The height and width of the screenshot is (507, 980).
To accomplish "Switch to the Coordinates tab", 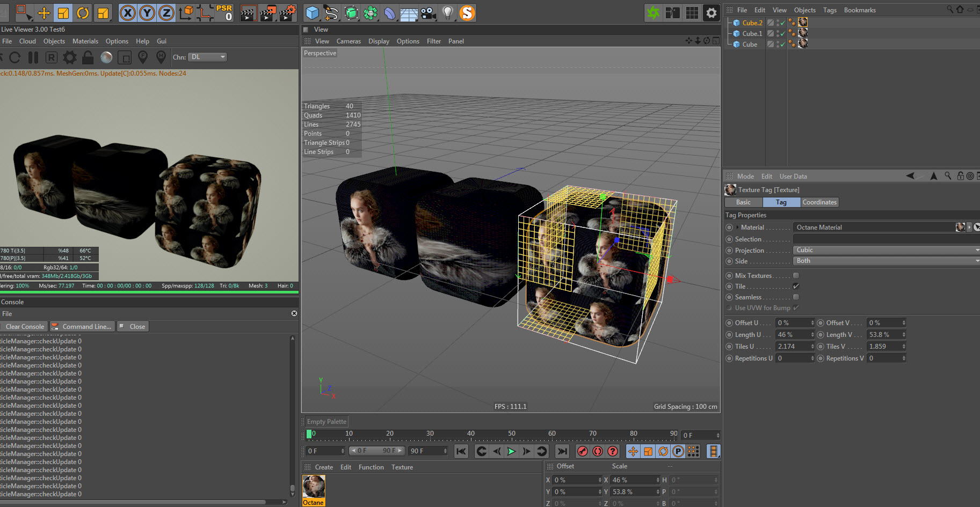I will click(x=819, y=202).
